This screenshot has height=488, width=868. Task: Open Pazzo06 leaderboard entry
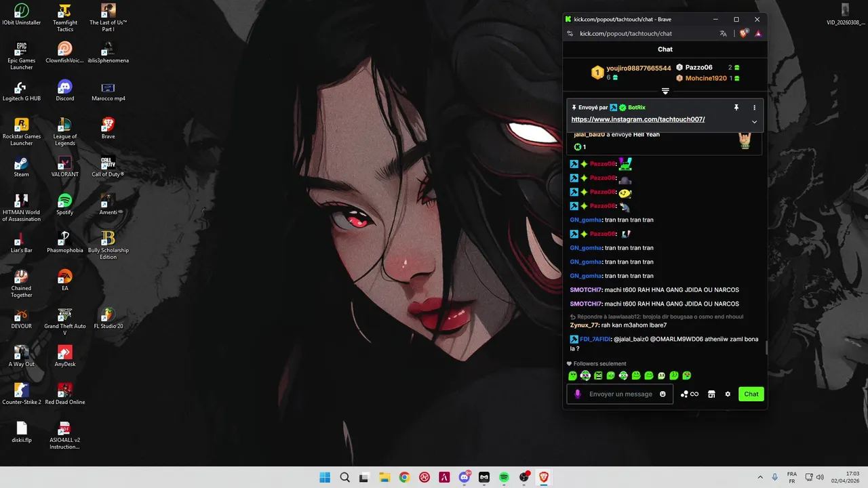pos(699,68)
